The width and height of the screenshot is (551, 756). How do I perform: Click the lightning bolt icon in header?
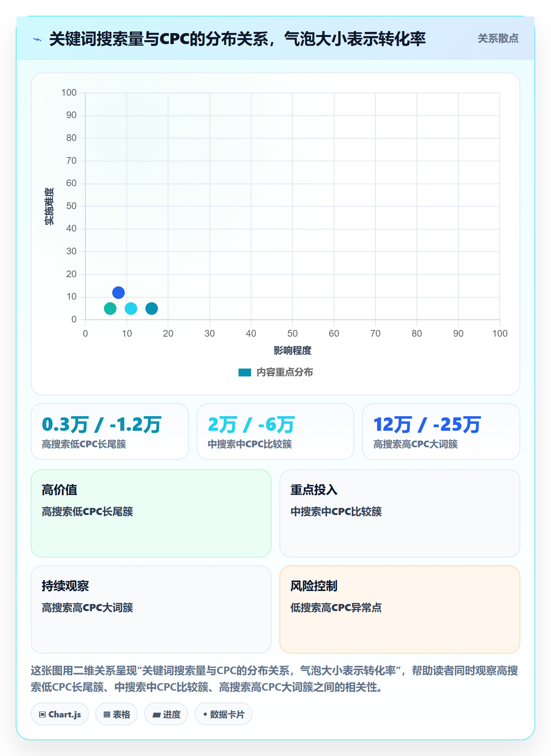[x=37, y=39]
